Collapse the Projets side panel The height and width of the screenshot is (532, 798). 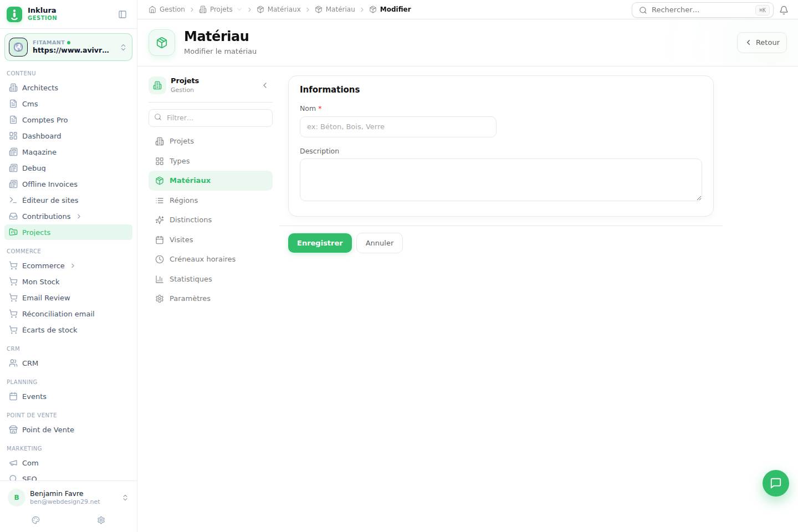pos(265,85)
